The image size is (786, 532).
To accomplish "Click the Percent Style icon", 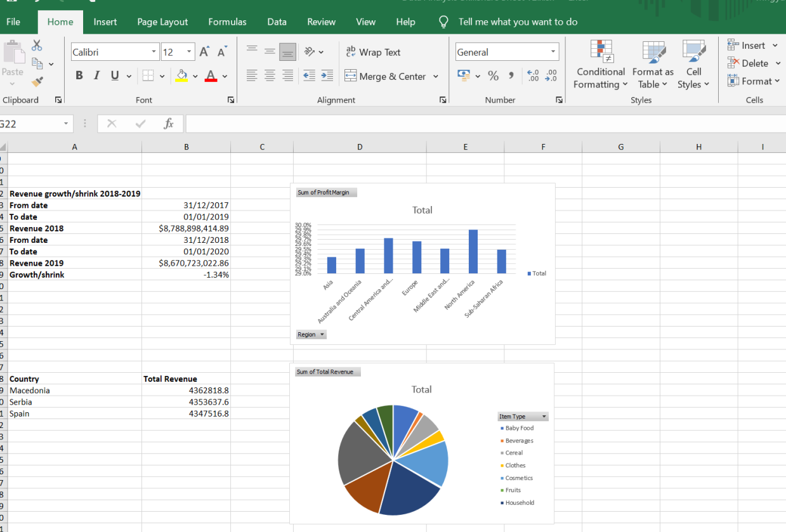I will pyautogui.click(x=493, y=76).
